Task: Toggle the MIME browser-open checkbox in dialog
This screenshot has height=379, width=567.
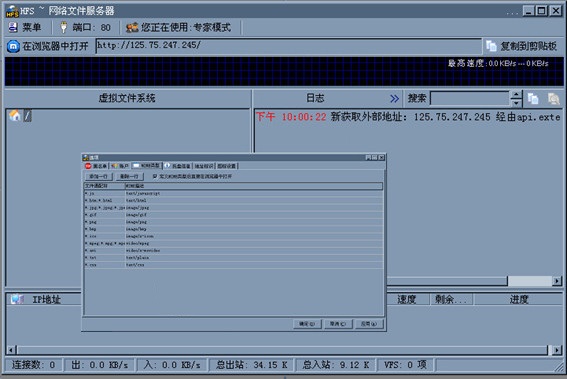Action: [155, 176]
